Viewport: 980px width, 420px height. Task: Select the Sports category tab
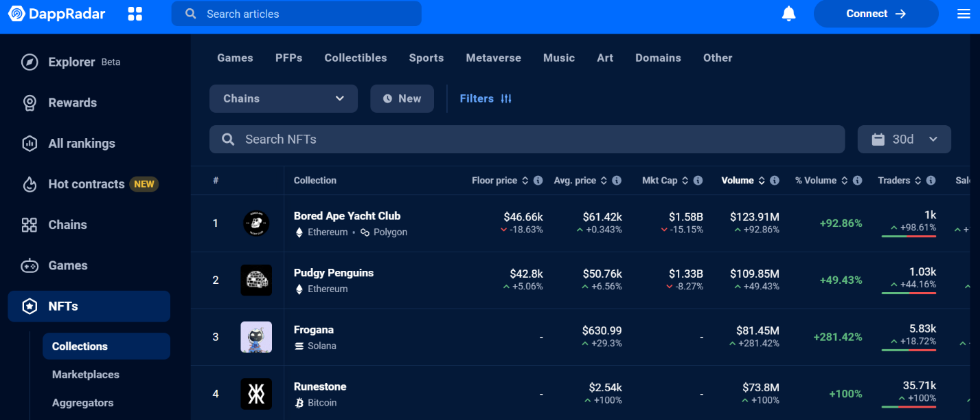pyautogui.click(x=426, y=58)
